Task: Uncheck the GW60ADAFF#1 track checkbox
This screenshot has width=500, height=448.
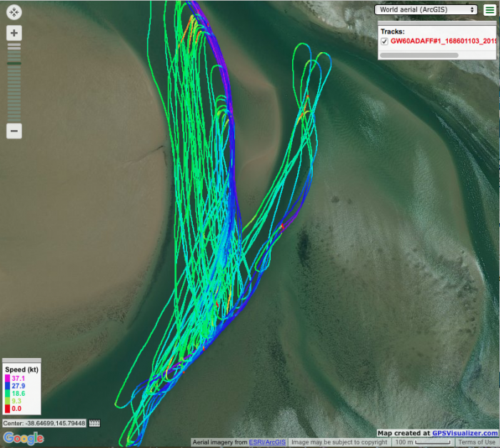Action: point(384,41)
